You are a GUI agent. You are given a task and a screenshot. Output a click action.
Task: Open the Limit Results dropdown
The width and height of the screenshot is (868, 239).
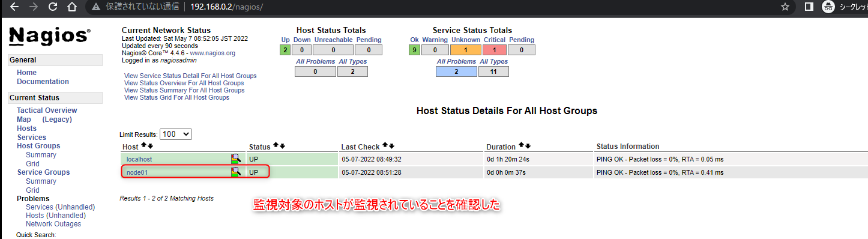pyautogui.click(x=176, y=135)
